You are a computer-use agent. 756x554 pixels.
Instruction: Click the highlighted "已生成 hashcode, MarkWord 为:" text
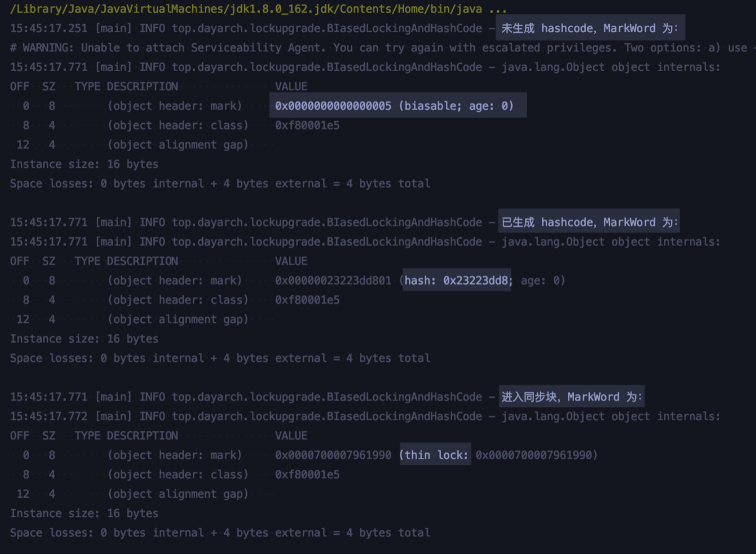(589, 222)
